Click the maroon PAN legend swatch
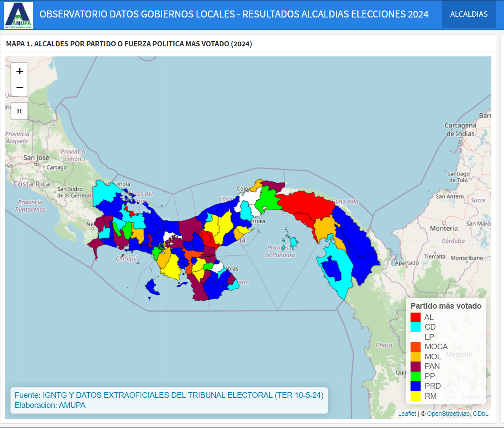The width and height of the screenshot is (504, 428). click(415, 366)
